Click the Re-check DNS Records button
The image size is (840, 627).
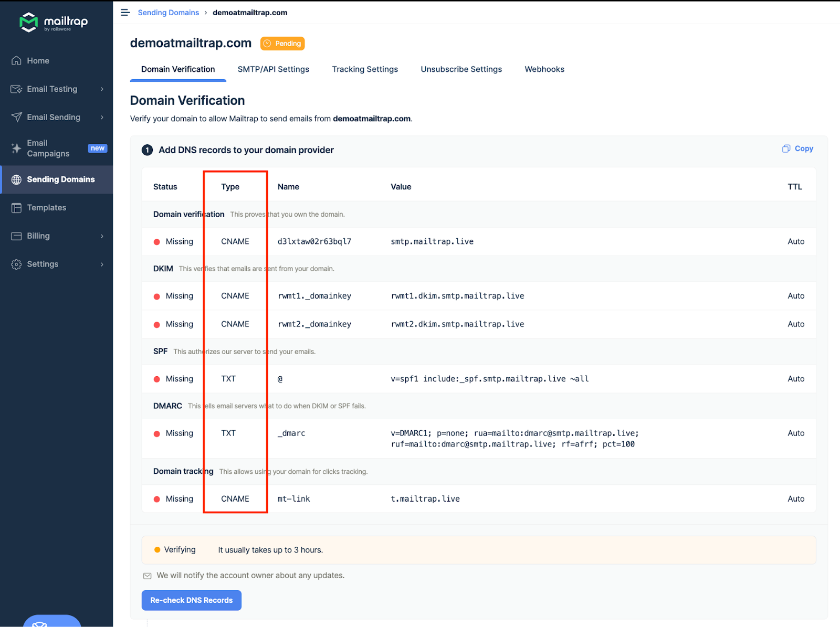[191, 600]
